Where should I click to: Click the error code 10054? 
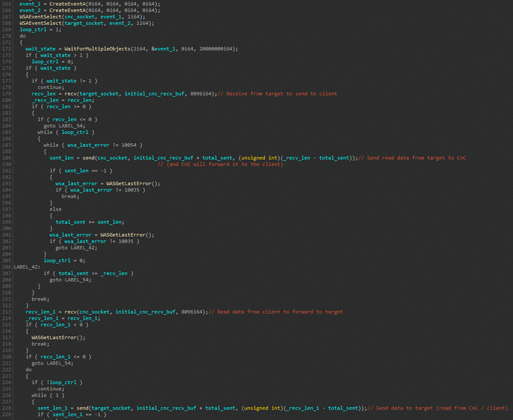coord(128,145)
